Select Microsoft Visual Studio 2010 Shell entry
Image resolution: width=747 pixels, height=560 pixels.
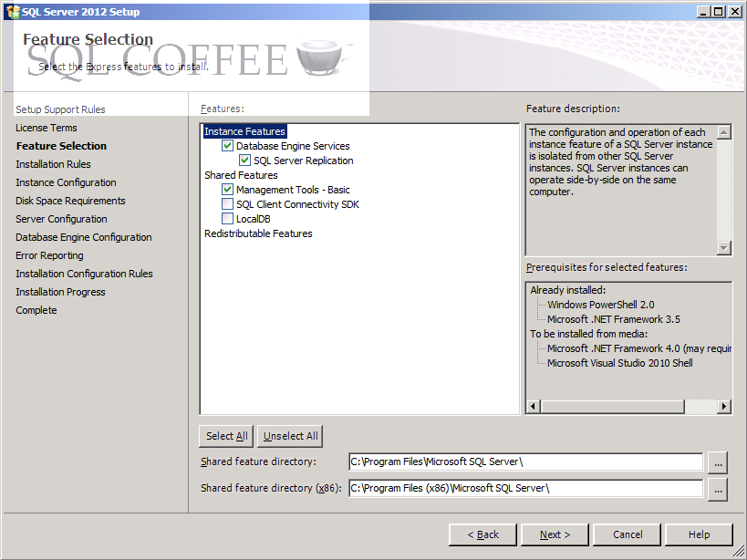[x=620, y=363]
